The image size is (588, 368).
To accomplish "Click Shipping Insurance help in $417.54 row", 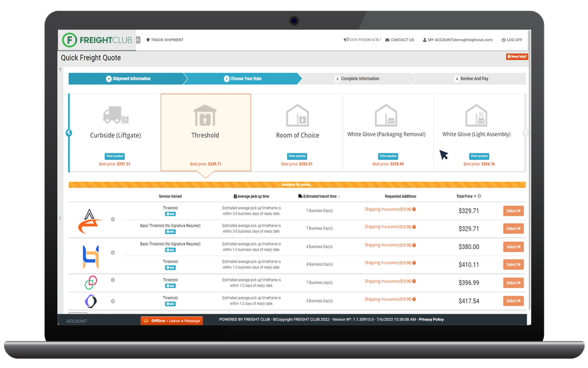I will tap(414, 299).
